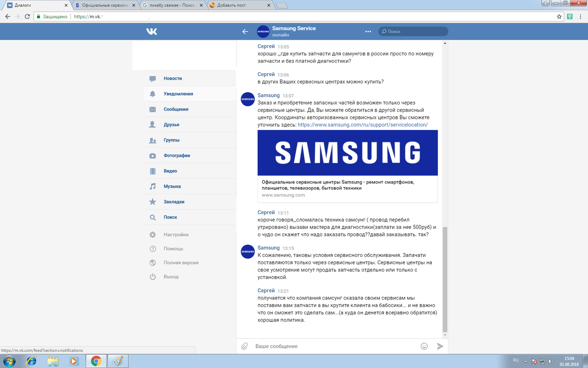Bookmark page with star icon
Image resolution: width=588 pixels, height=368 pixels.
pos(559,17)
